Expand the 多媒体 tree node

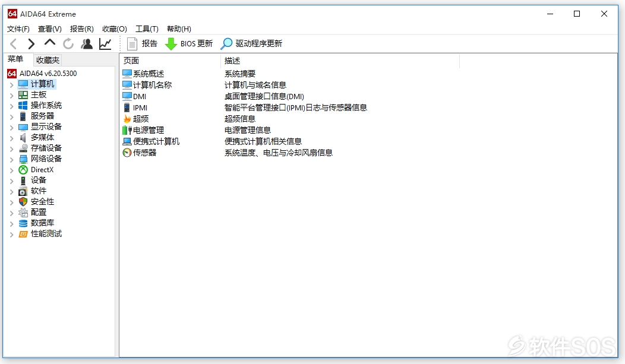click(x=11, y=138)
